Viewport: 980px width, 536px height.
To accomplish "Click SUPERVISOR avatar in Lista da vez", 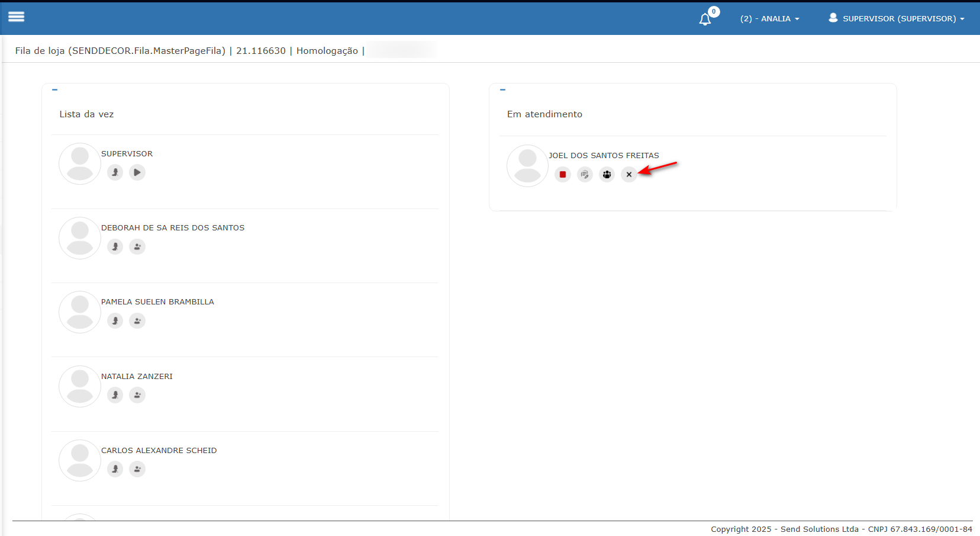I will [80, 164].
